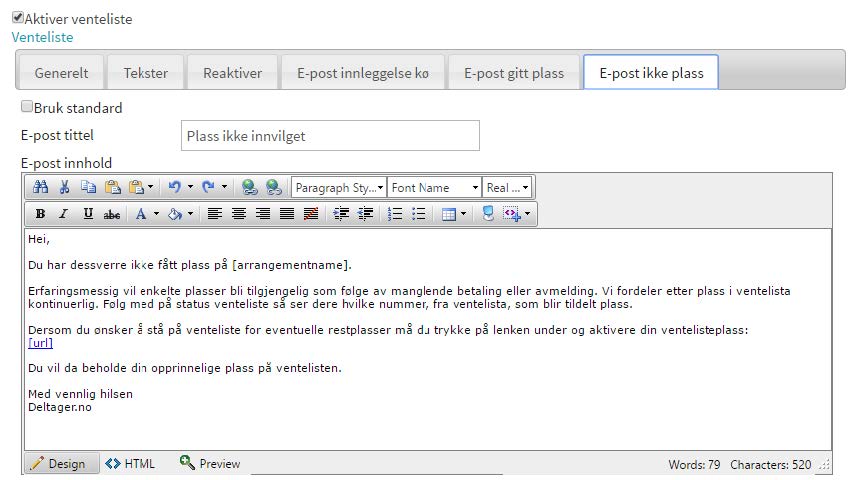This screenshot has width=851, height=480.
Task: Click the E-post tittel input field
Action: [x=330, y=136]
